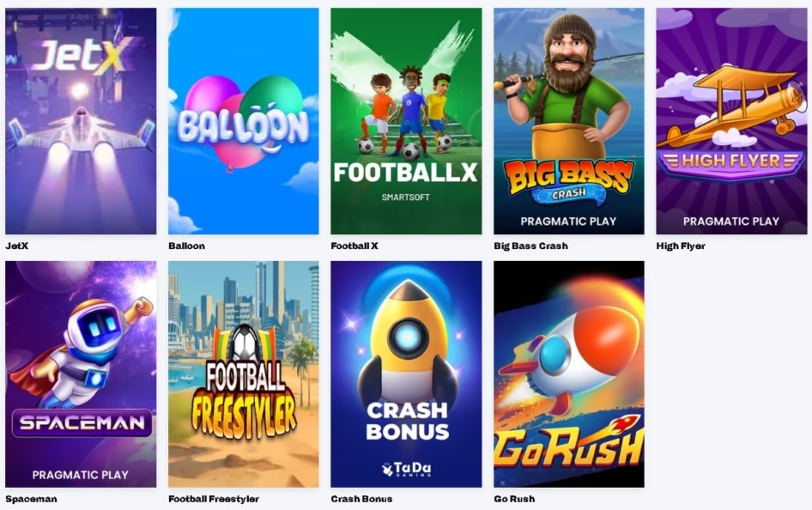Launch the Balloon game tile

tap(244, 121)
